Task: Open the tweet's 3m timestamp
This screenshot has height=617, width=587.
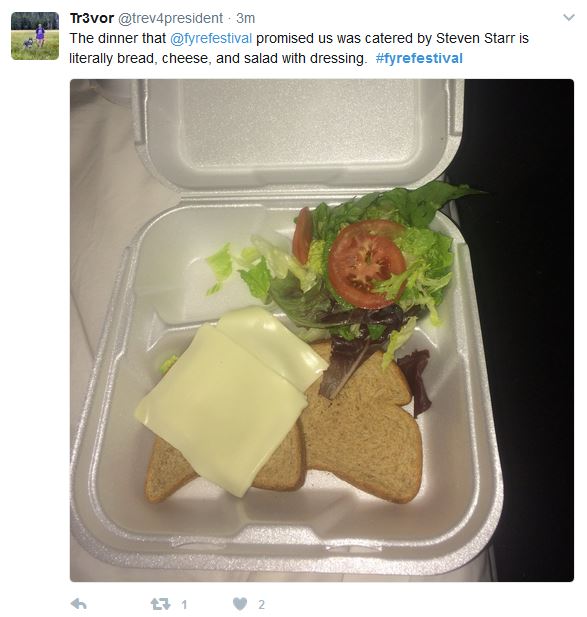Action: (x=246, y=18)
